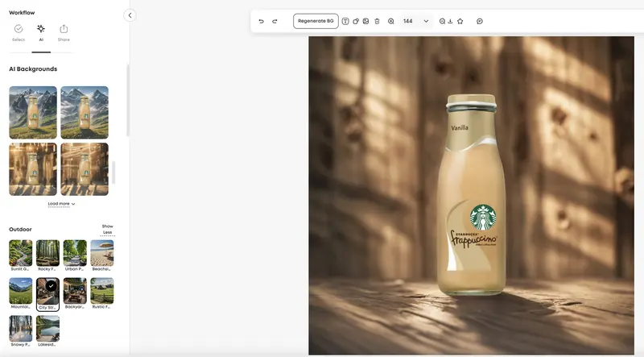The width and height of the screenshot is (644, 357).
Task: Select the first mountain AI background thumbnail
Action: click(x=33, y=112)
